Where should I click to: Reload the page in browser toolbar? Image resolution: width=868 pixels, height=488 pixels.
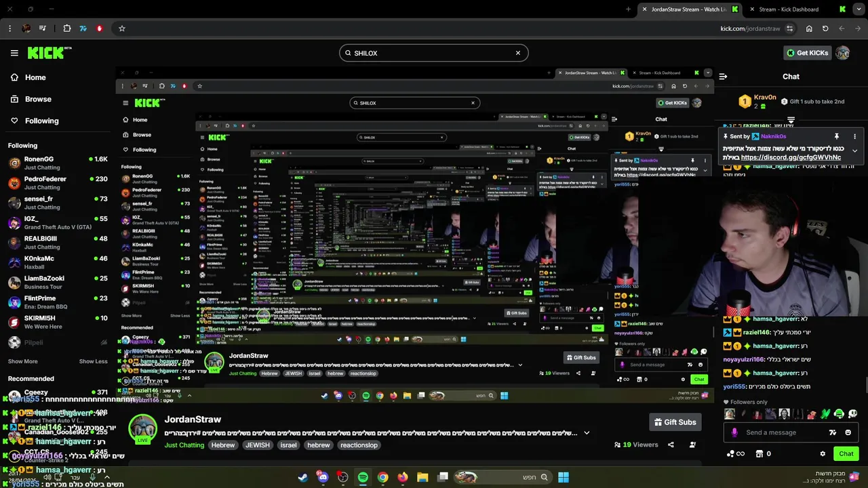click(x=825, y=28)
